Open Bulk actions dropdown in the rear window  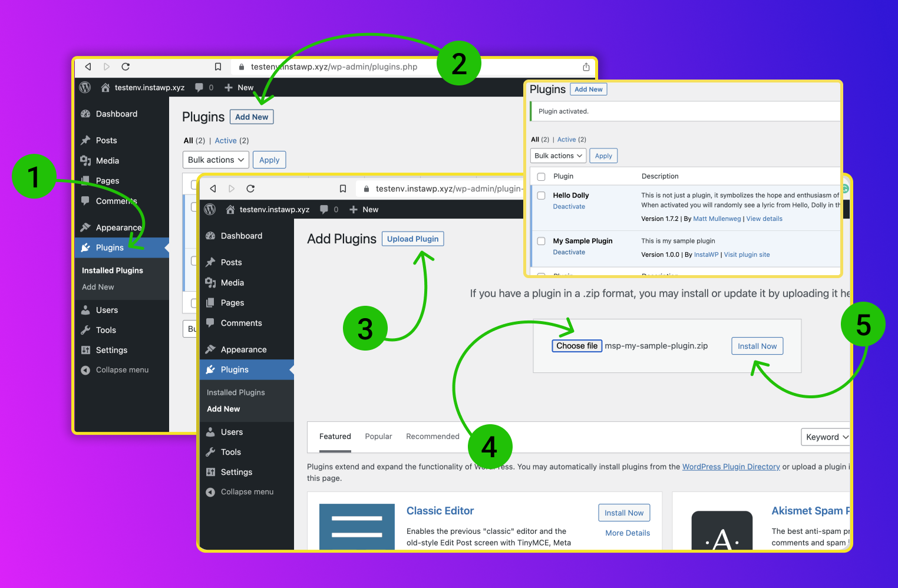216,160
